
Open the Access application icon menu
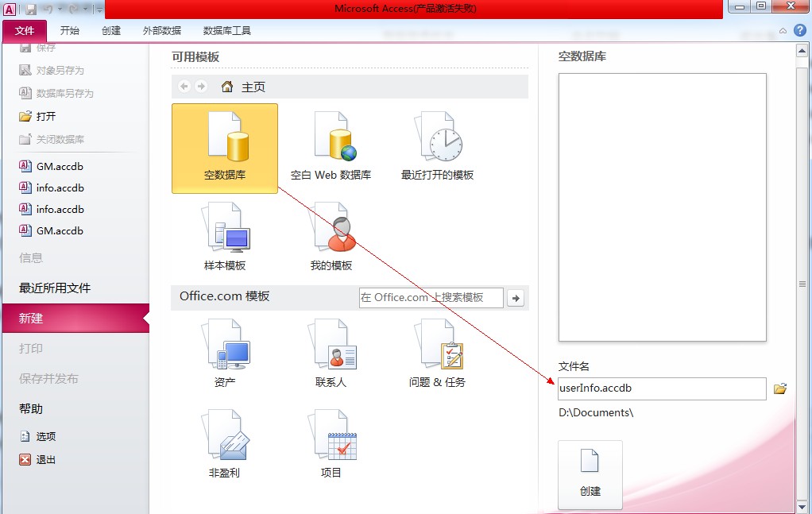pos(10,9)
